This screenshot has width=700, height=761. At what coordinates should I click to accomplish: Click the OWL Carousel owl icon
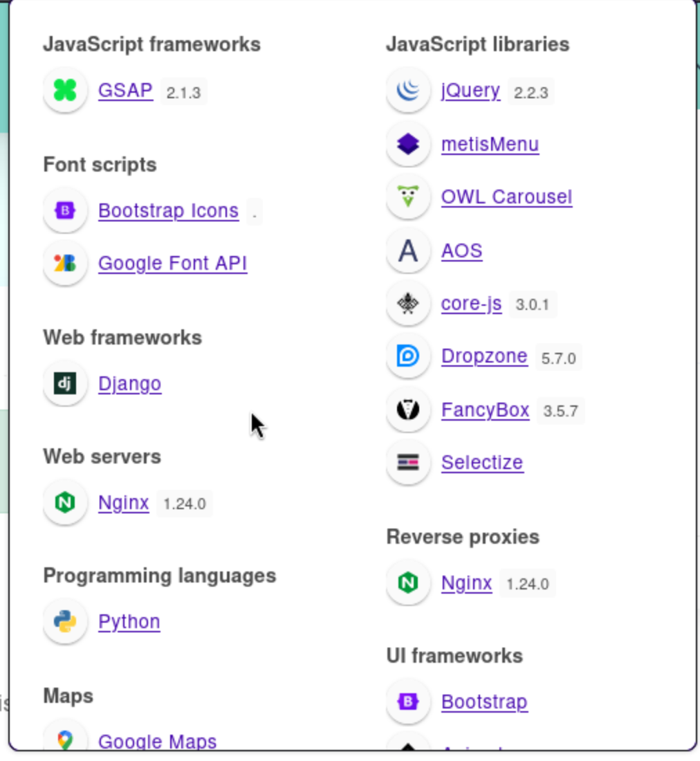pyautogui.click(x=408, y=197)
